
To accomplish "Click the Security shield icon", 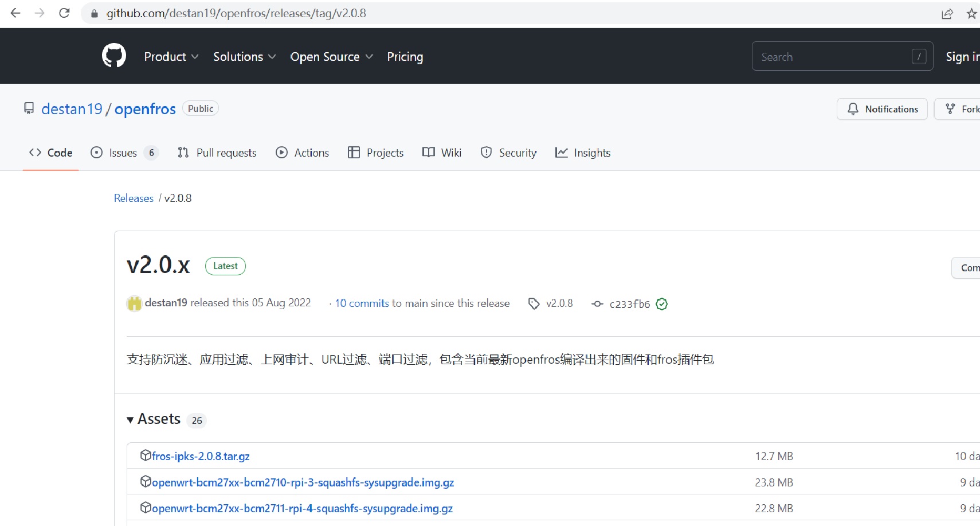I will (x=487, y=152).
